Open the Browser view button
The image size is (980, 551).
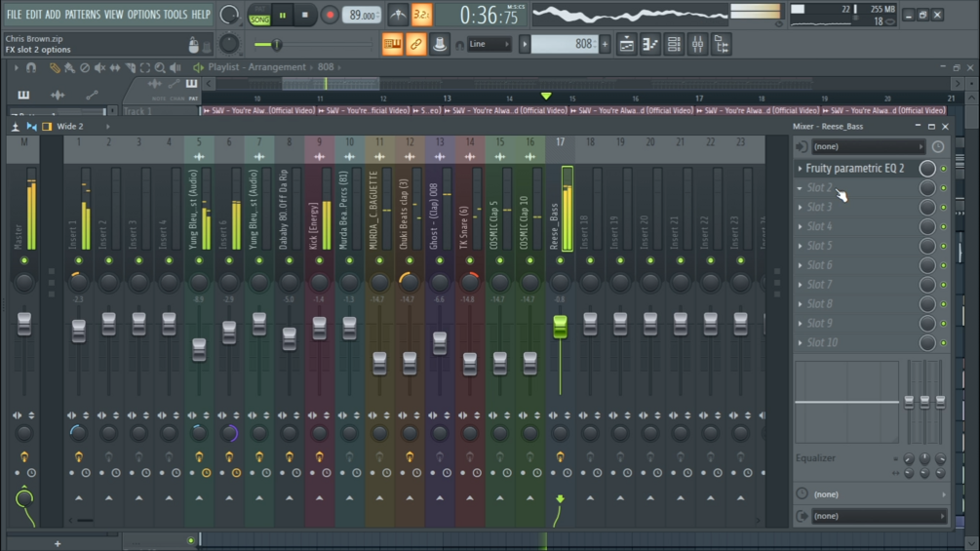[x=722, y=44]
